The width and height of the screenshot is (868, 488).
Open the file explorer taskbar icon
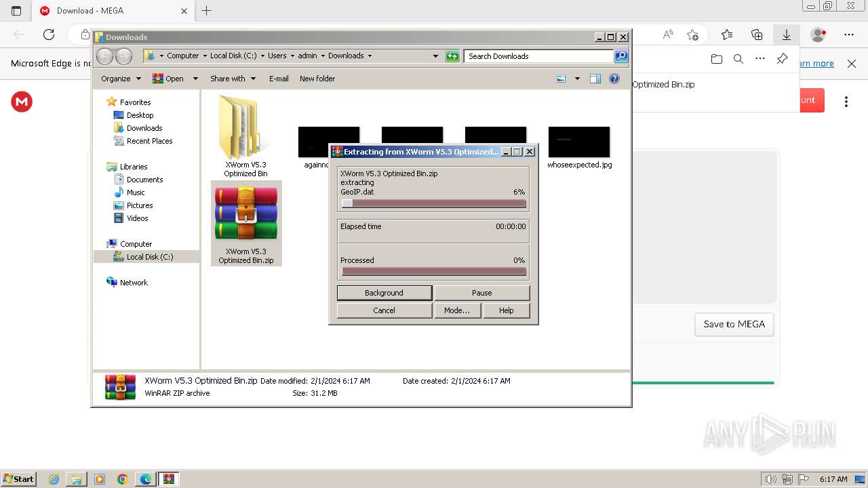click(x=77, y=479)
